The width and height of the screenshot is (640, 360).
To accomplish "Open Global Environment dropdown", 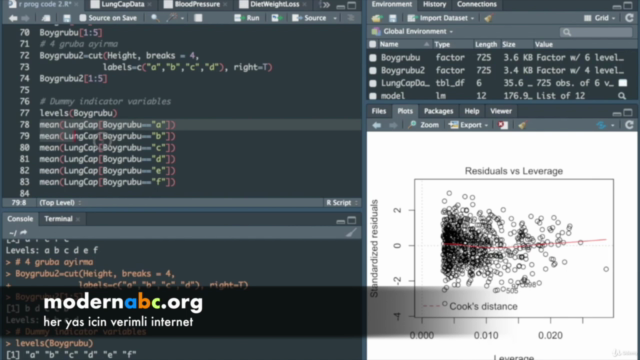I will click(x=413, y=31).
